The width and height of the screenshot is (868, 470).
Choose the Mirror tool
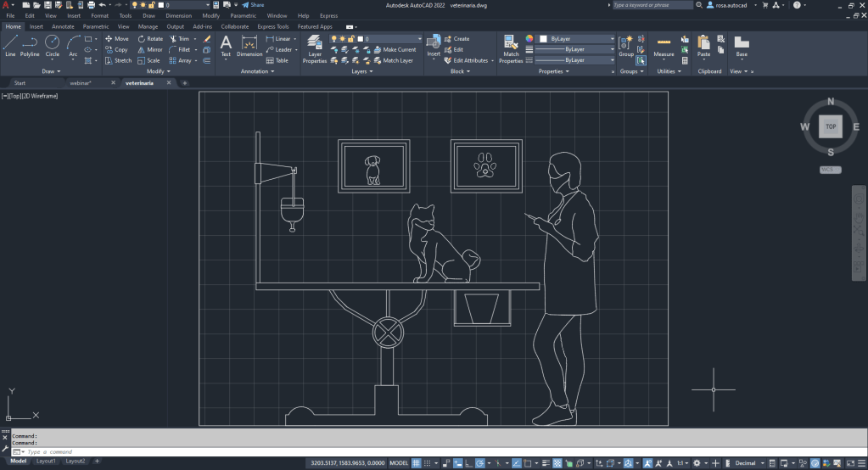tap(148, 50)
